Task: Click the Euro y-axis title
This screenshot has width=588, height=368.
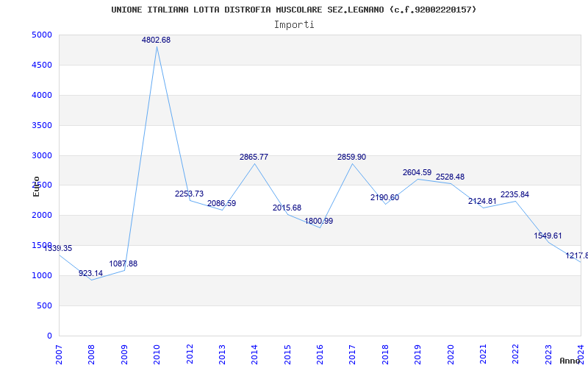Action: coord(36,187)
